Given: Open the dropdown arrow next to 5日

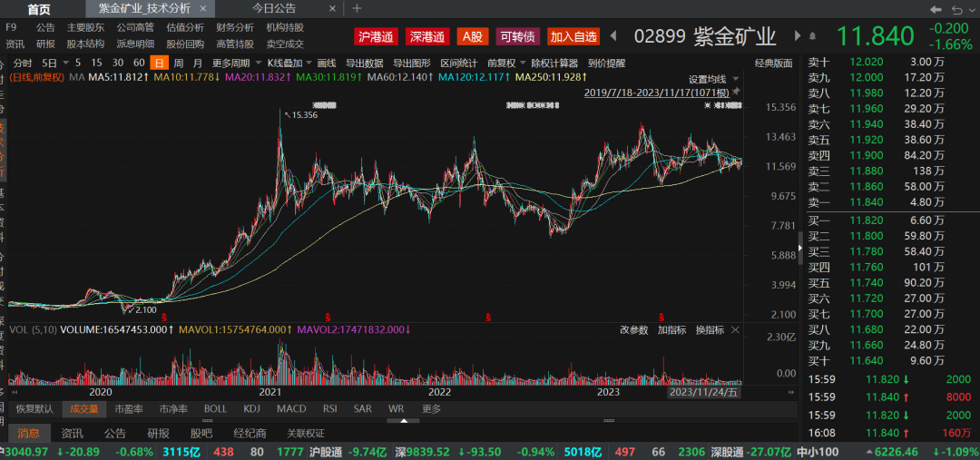Looking at the screenshot, I should 65,64.
